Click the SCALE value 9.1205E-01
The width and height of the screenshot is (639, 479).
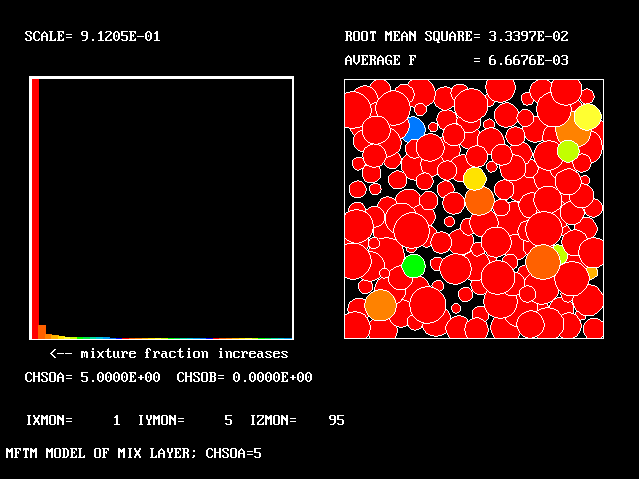point(120,37)
